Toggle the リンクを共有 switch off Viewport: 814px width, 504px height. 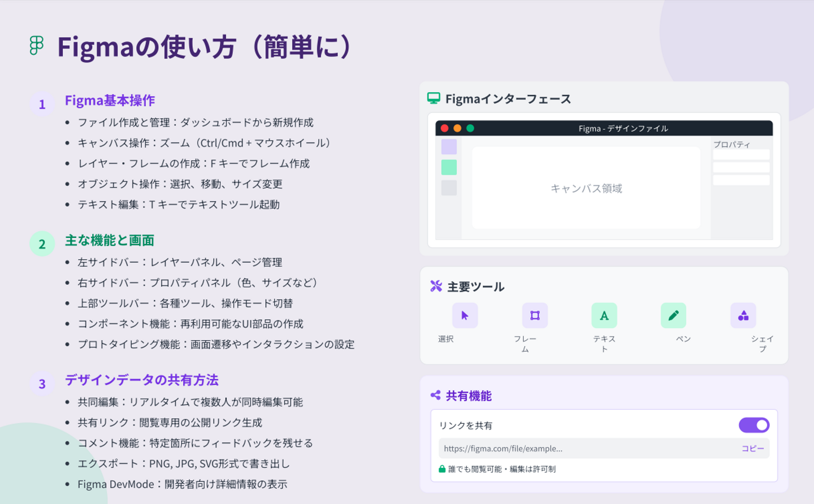(754, 425)
